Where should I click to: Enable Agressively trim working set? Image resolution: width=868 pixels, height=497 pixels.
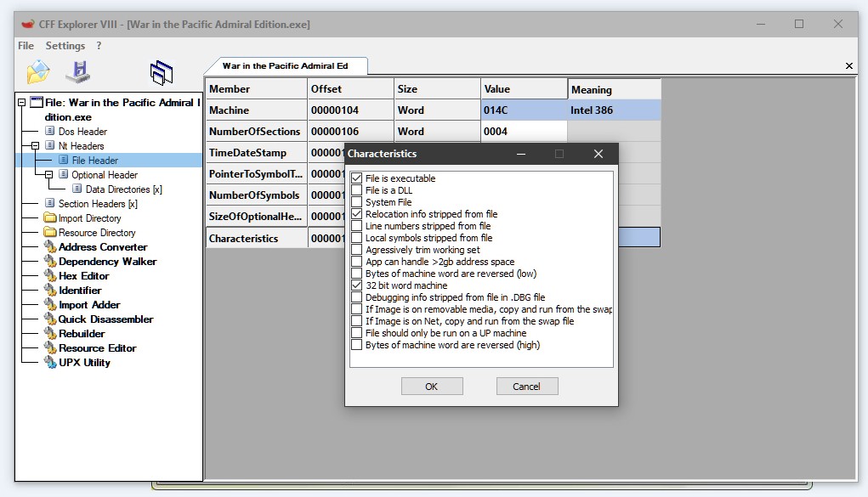coord(356,250)
